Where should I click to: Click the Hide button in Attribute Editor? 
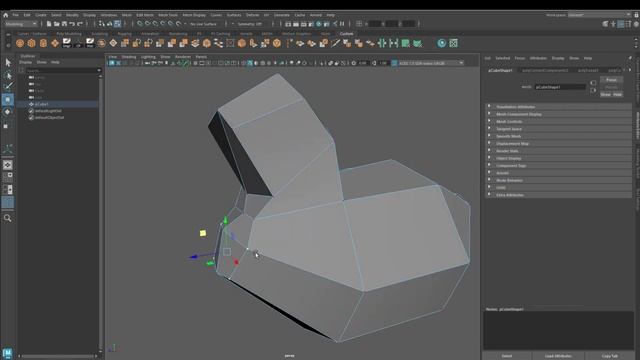[617, 94]
